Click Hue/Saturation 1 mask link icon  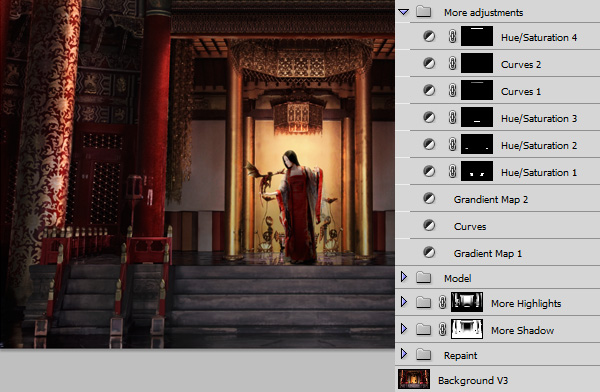pos(452,172)
